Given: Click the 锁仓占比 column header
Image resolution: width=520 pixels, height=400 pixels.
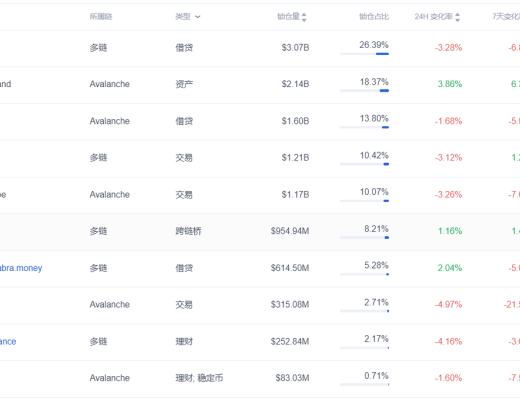Looking at the screenshot, I should click(x=374, y=17).
